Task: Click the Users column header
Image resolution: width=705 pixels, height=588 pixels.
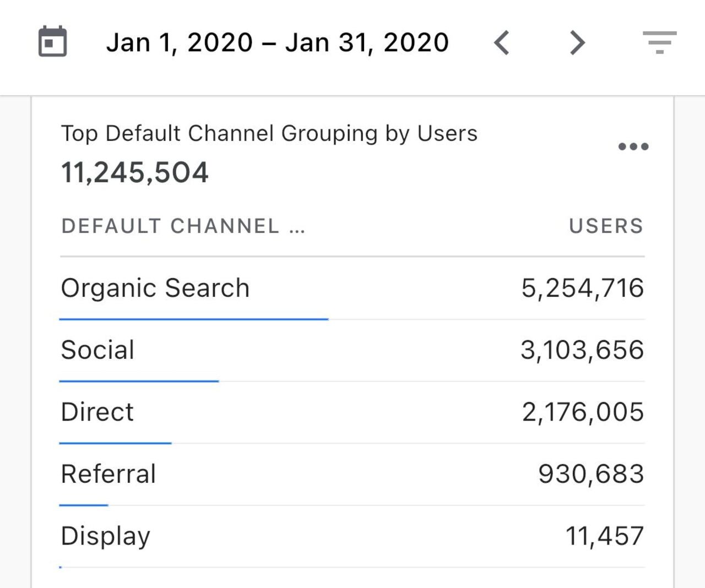Action: [606, 226]
